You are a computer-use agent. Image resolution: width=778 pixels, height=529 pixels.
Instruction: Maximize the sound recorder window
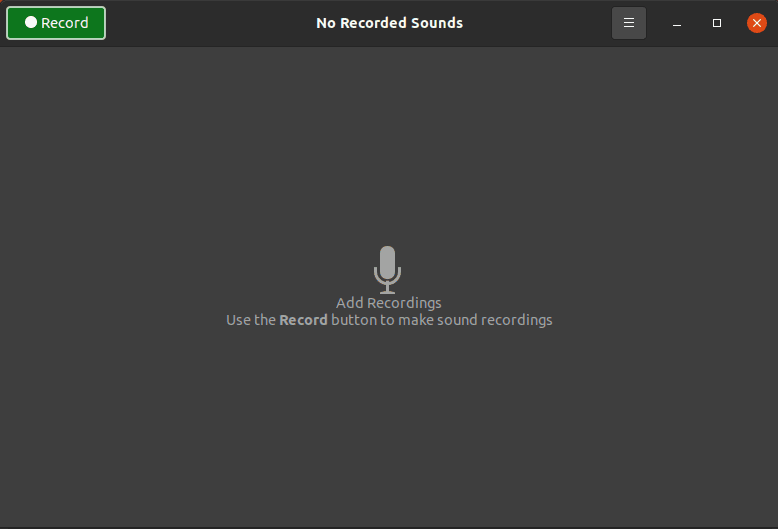(717, 23)
